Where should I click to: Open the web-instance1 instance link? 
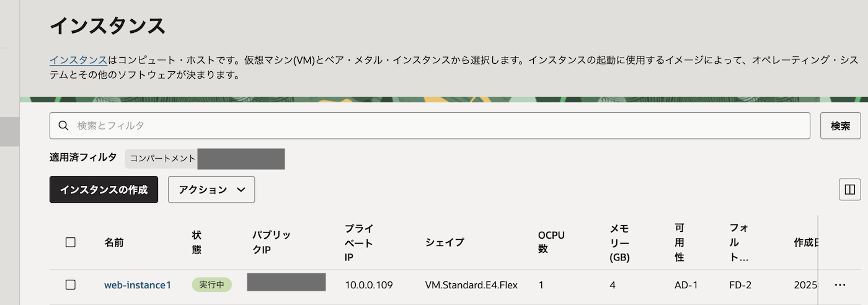[138, 285]
